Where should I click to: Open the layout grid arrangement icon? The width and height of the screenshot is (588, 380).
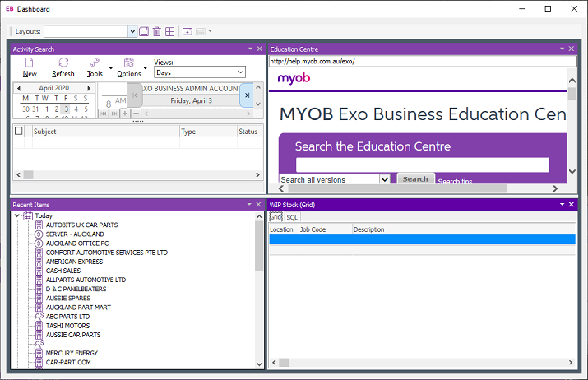click(x=170, y=31)
